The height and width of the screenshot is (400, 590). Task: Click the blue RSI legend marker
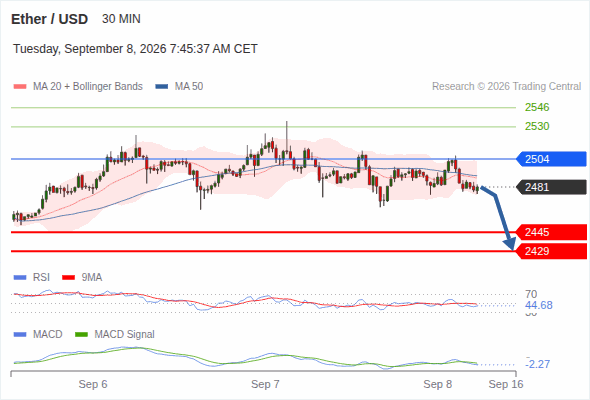20,278
